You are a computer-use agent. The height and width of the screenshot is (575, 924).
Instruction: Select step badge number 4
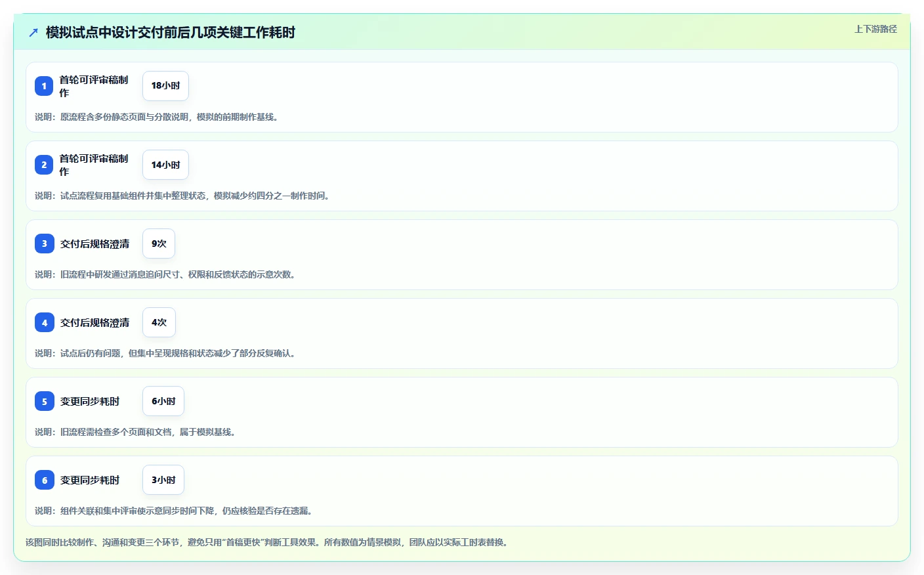click(44, 322)
